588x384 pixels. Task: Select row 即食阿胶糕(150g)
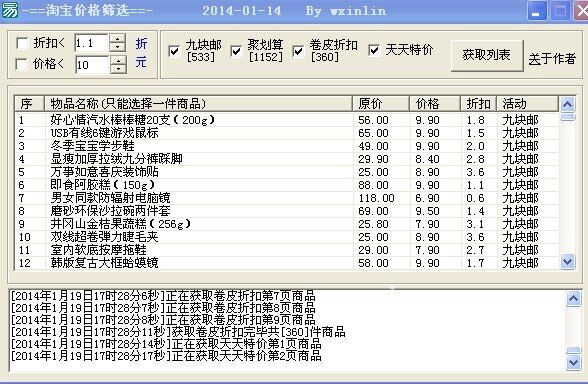(287, 185)
